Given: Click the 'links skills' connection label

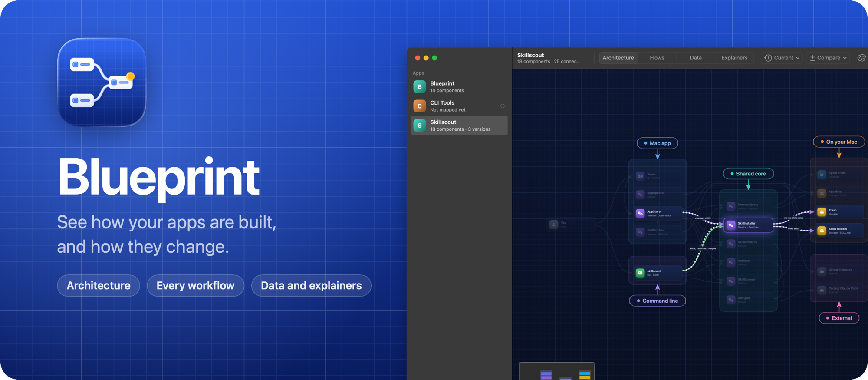Looking at the screenshot, I should point(793,228).
